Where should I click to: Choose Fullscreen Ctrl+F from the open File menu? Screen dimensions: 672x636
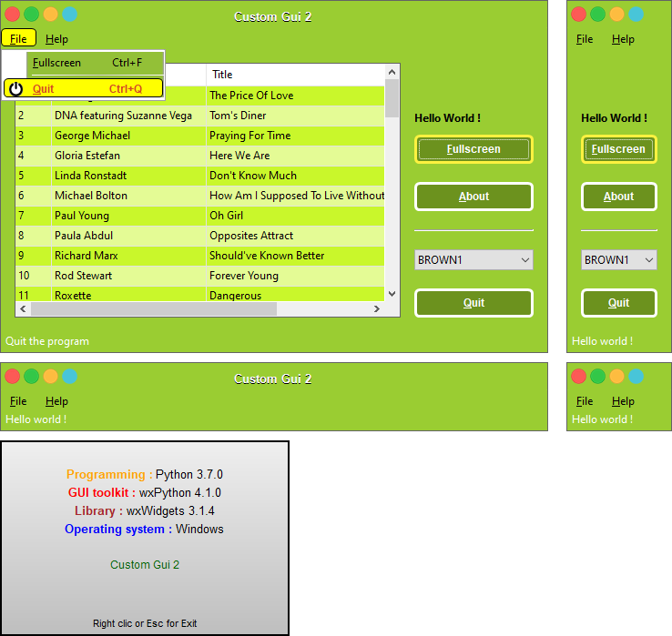tap(87, 63)
